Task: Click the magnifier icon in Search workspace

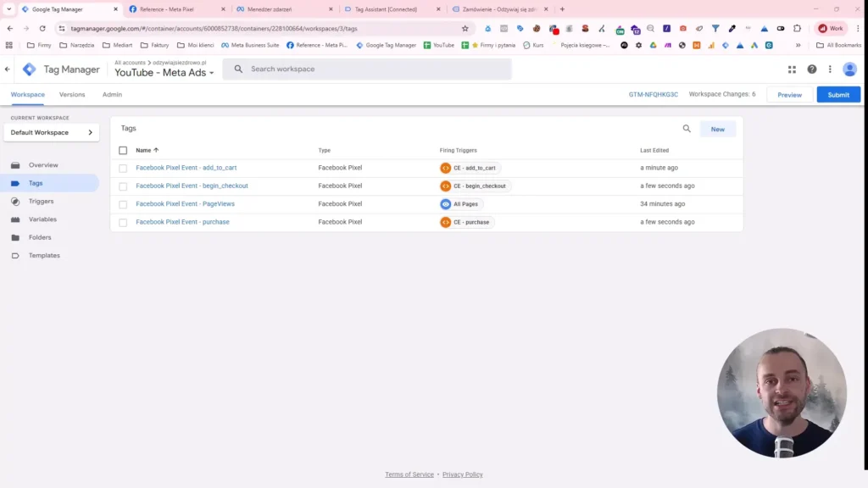Action: [x=238, y=69]
